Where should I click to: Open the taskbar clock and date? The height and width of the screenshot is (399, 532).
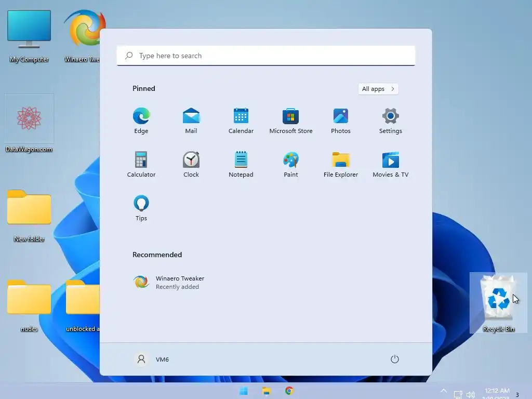pyautogui.click(x=497, y=394)
